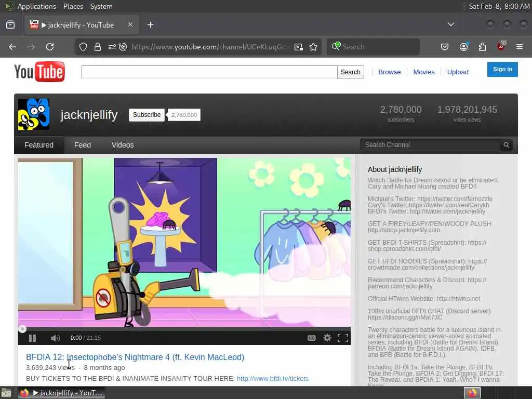Open the Firefox account icon
The height and width of the screenshot is (399, 532).
tap(463, 47)
